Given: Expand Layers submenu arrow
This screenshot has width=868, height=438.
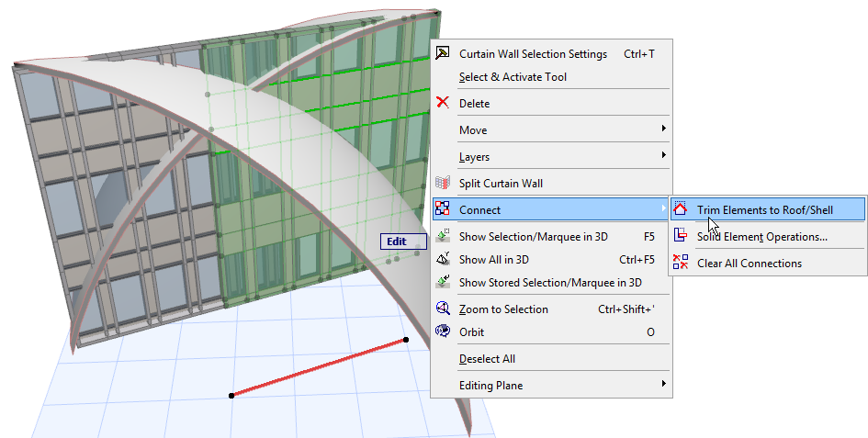Looking at the screenshot, I should [663, 155].
